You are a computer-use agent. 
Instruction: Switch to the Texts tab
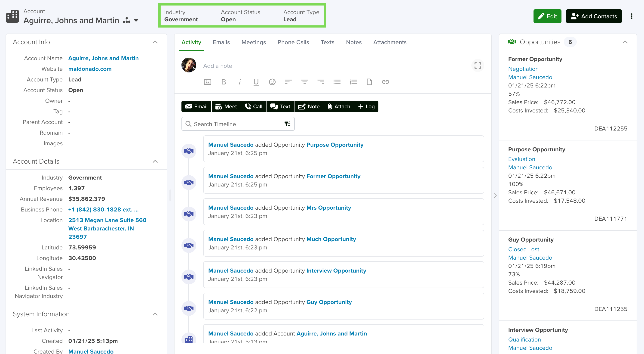(328, 42)
